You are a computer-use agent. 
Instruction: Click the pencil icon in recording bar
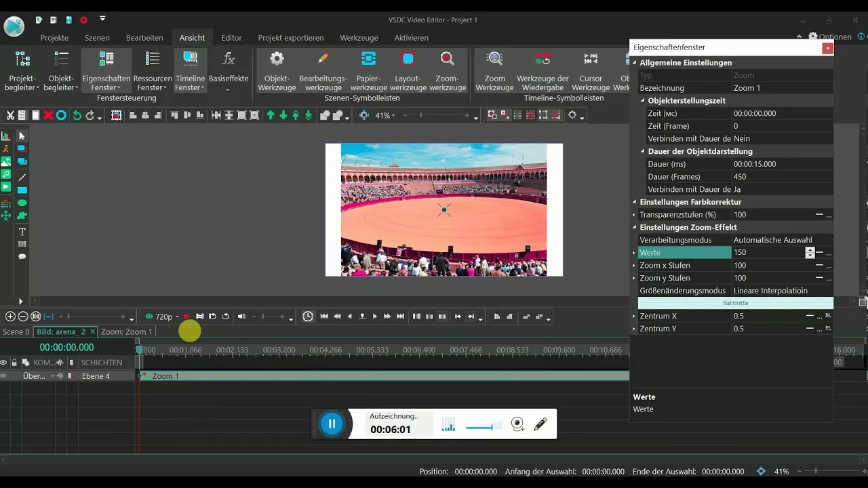click(x=540, y=424)
